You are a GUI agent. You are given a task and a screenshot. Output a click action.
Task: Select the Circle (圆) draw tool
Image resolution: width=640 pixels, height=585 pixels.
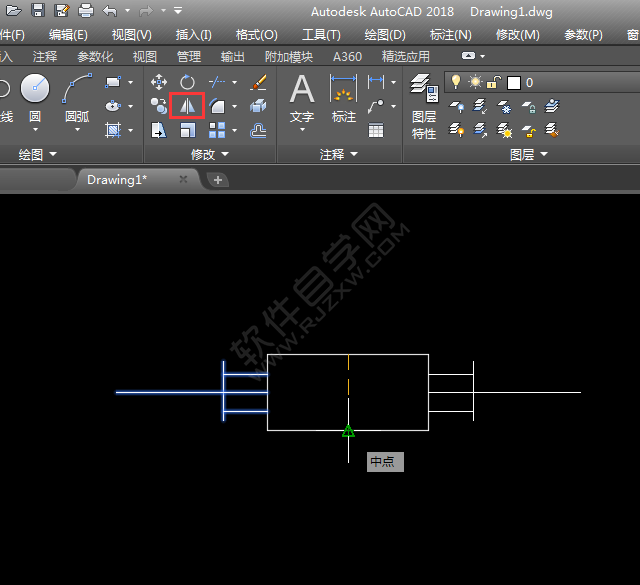click(x=35, y=88)
